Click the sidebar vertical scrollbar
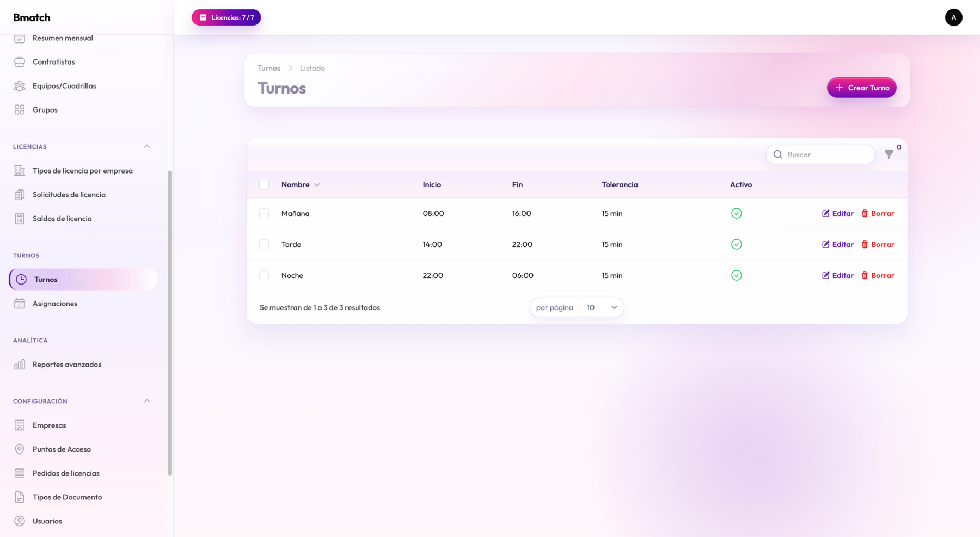Image resolution: width=980 pixels, height=537 pixels. click(170, 323)
